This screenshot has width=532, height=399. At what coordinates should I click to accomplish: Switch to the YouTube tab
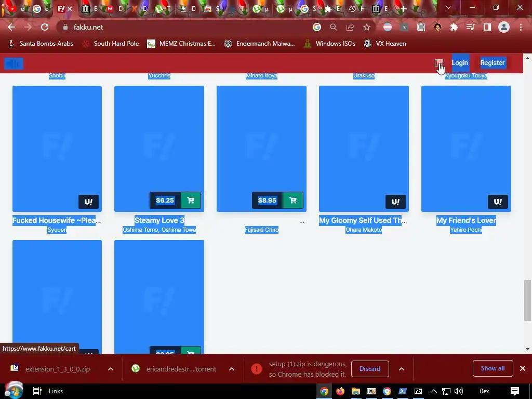point(17,9)
